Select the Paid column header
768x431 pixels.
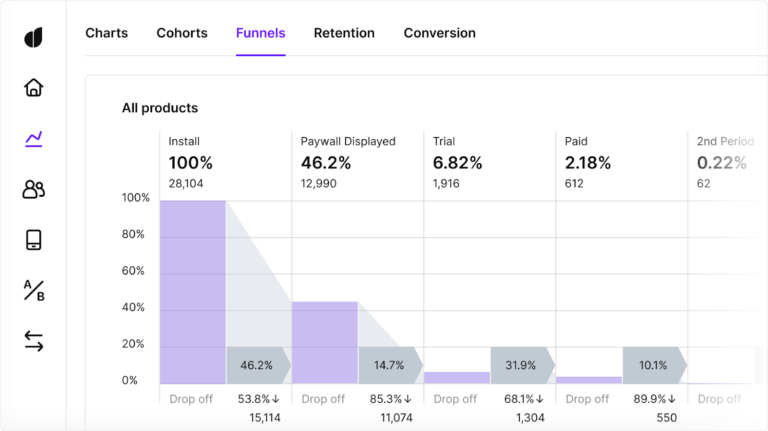click(589, 160)
